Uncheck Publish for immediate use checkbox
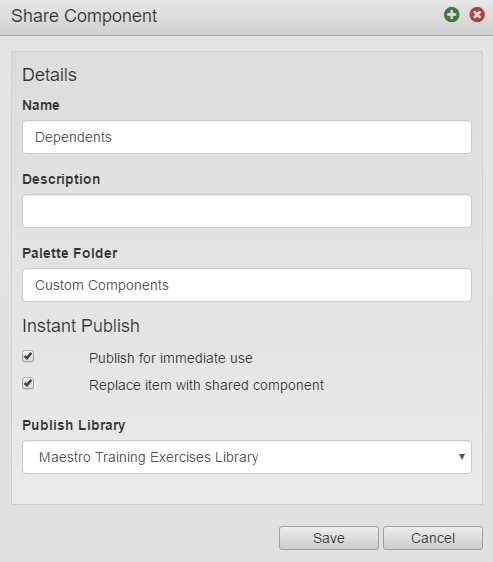 tap(28, 356)
